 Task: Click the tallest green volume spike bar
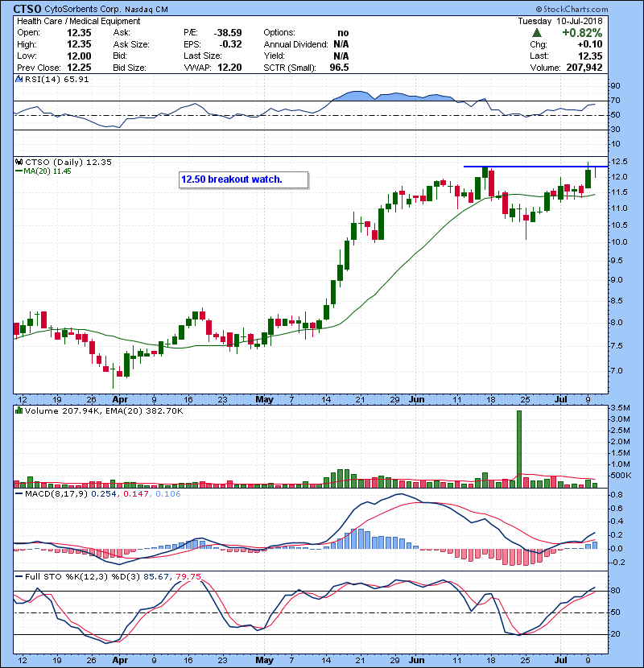[518, 448]
